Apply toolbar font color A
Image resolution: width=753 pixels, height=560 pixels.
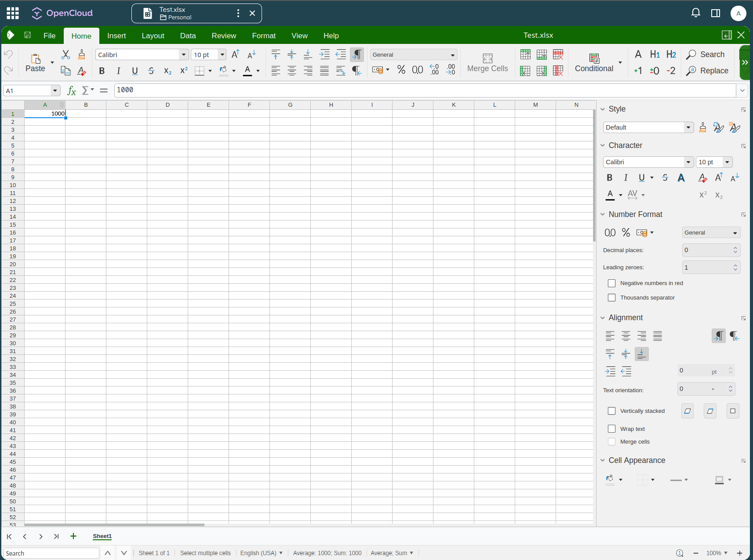point(248,71)
